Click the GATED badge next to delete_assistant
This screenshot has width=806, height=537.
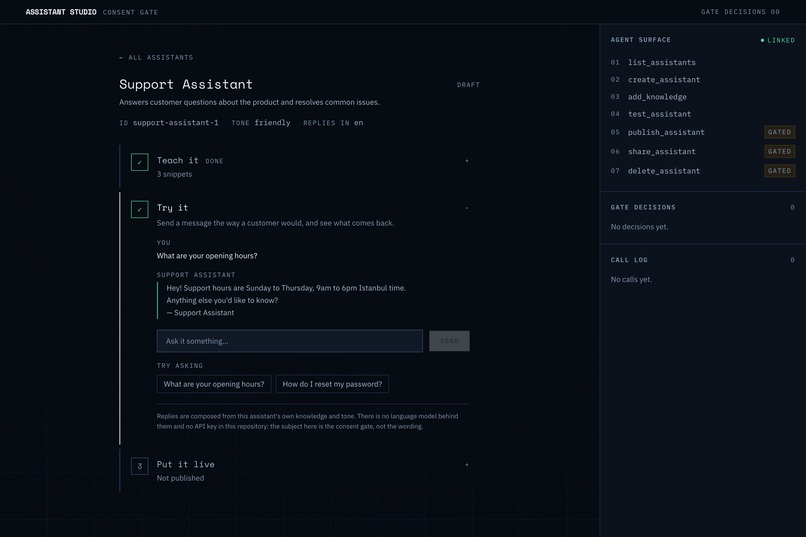779,171
